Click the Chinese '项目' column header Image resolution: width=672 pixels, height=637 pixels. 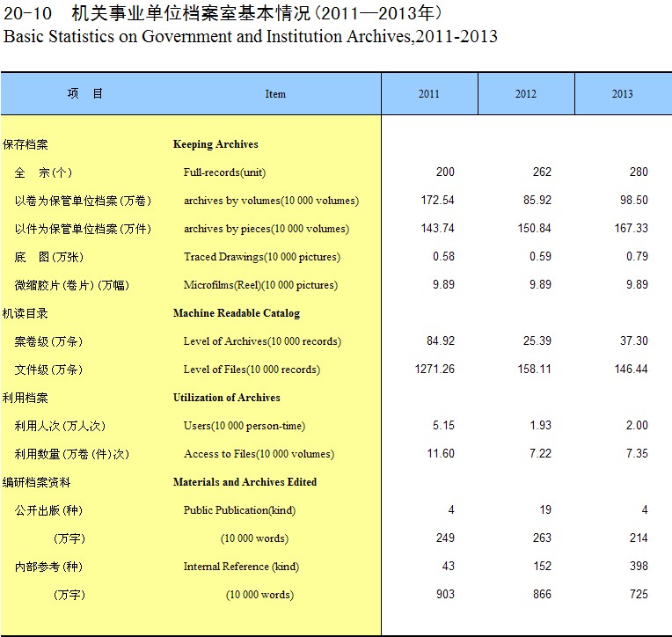pyautogui.click(x=85, y=94)
